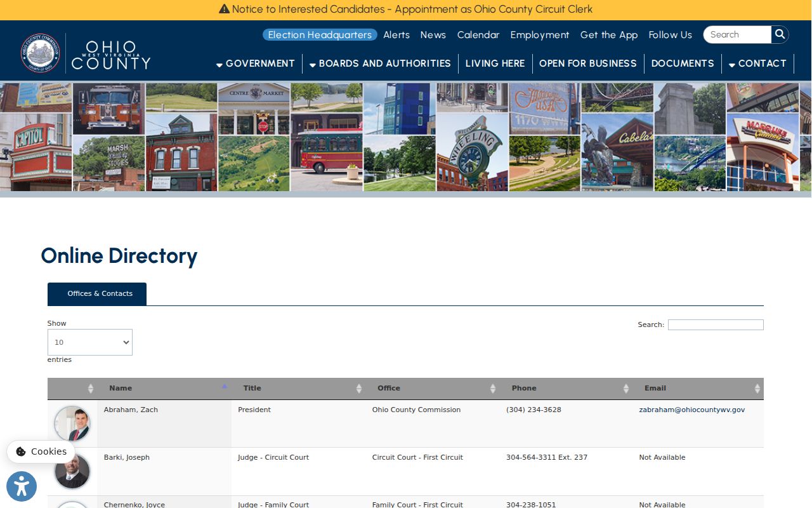Click the Ohio County Commission office cell

417,410
